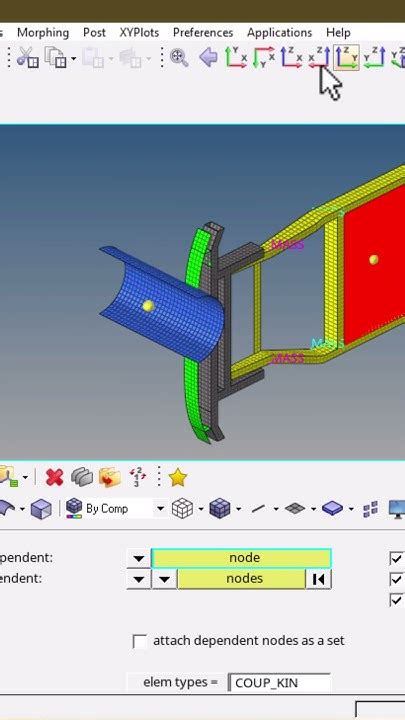Image resolution: width=405 pixels, height=720 pixels.
Task: Click the By Comp colored cube icon
Action: (74, 509)
